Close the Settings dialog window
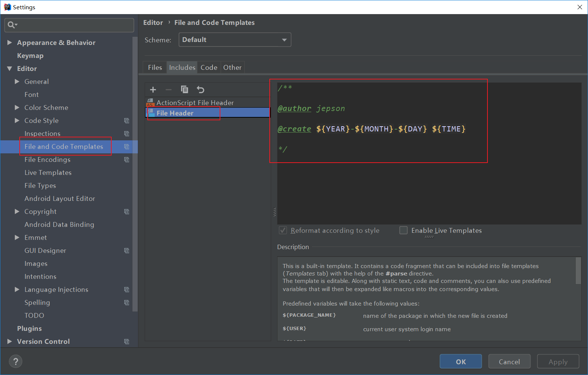 click(580, 7)
